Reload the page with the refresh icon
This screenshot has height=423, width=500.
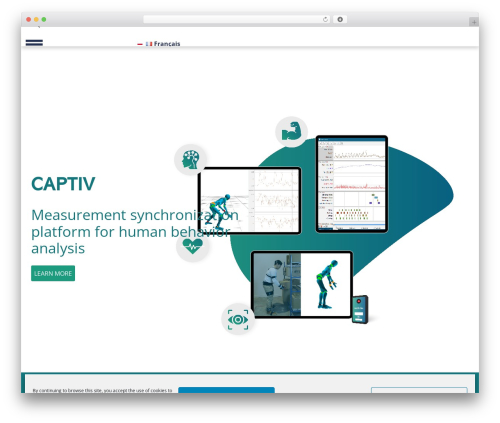point(325,19)
